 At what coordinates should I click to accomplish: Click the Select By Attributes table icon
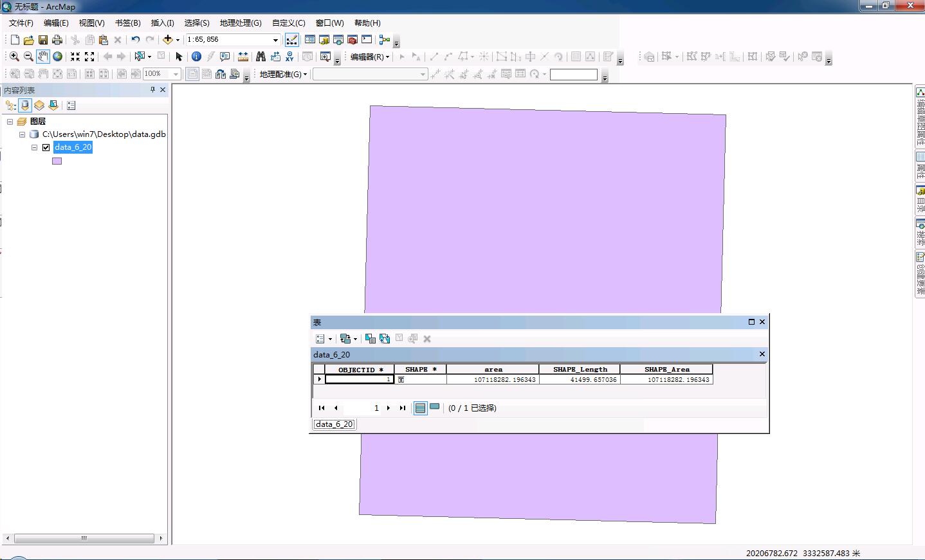pyautogui.click(x=371, y=339)
